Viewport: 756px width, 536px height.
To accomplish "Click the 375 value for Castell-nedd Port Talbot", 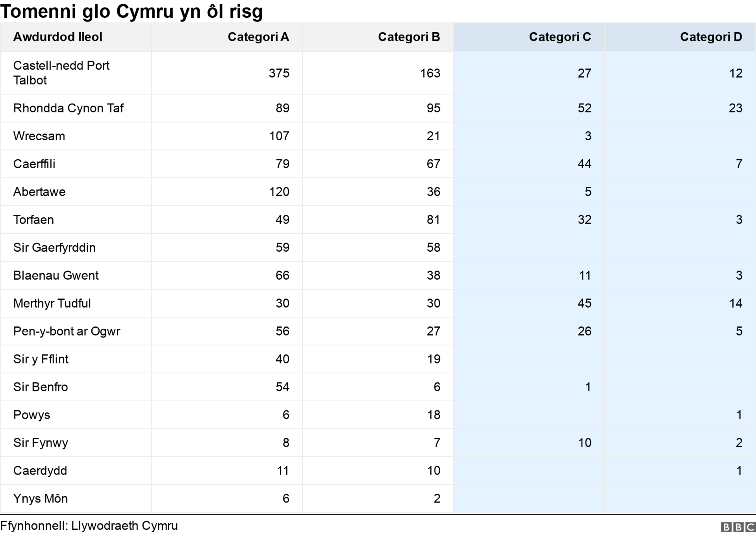I will 279,73.
